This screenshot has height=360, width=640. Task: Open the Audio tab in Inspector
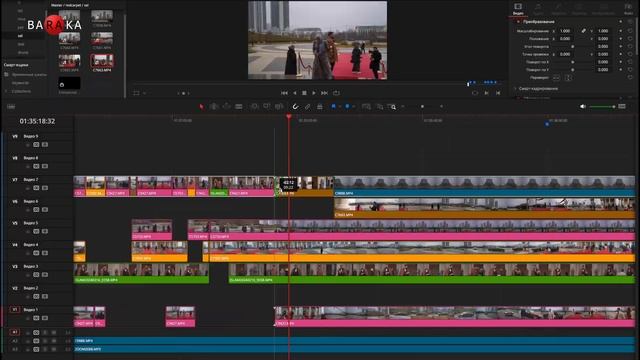pos(538,9)
